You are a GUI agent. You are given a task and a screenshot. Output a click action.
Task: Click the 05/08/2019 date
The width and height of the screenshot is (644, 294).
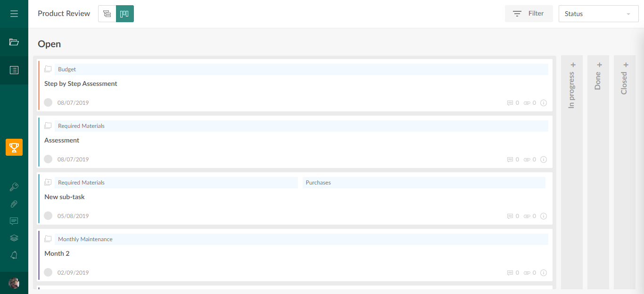73,216
